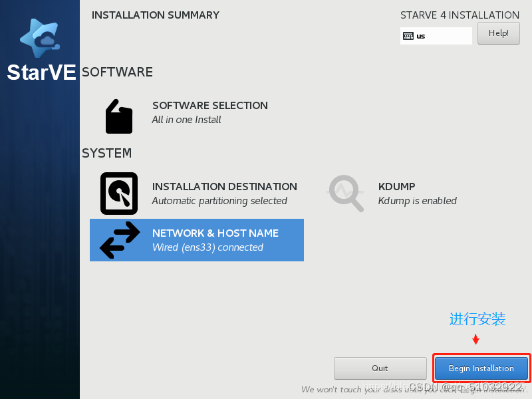Viewport: 532px width, 399px height.
Task: Click Begin Installation button
Action: [481, 368]
